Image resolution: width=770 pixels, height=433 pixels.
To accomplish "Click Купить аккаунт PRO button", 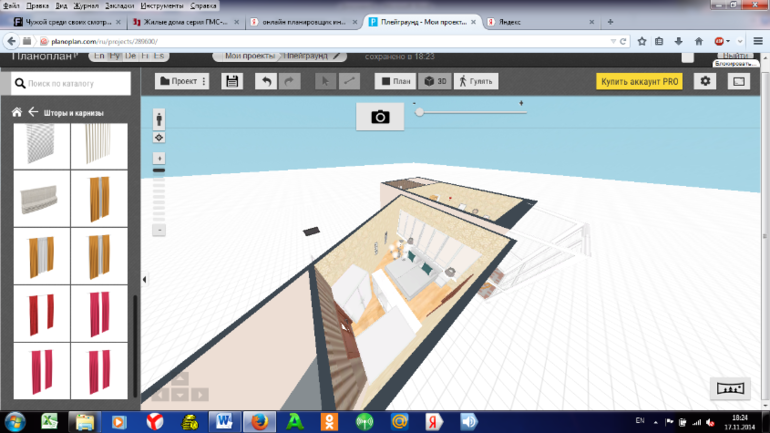I will pos(639,81).
